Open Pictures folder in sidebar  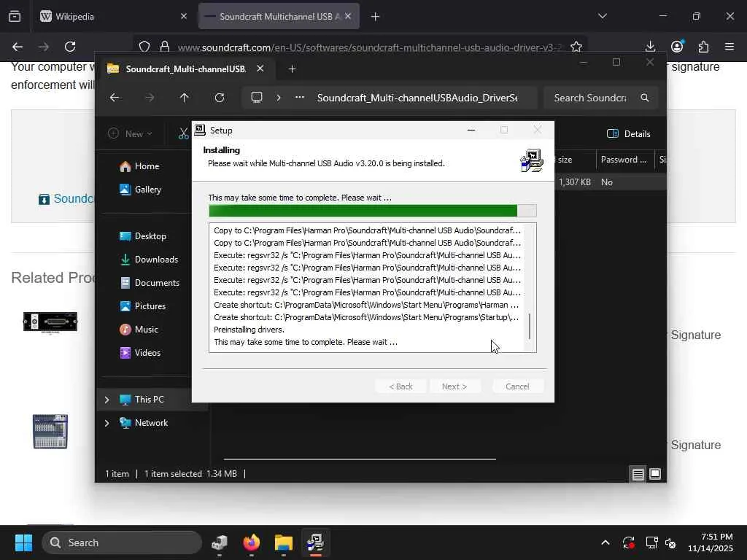coord(143,306)
